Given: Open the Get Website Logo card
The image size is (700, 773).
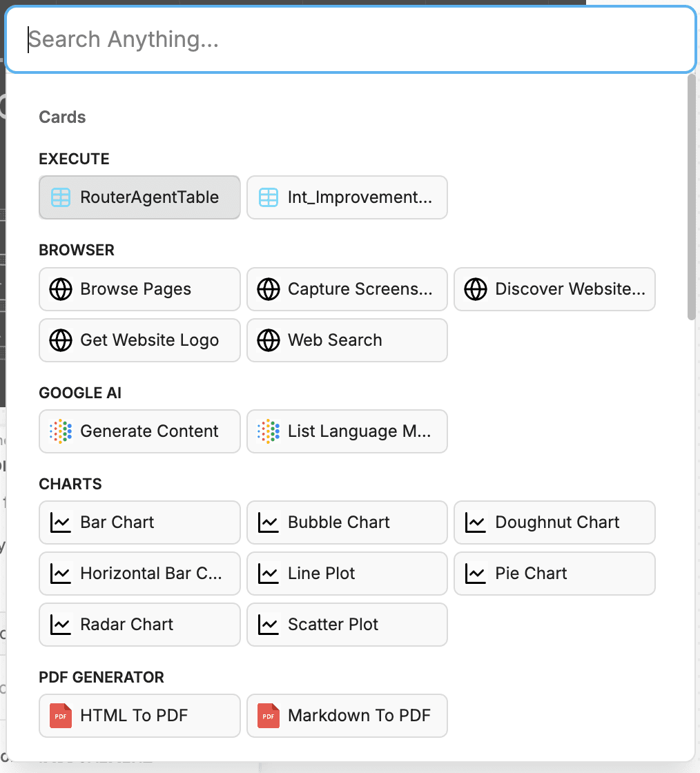Looking at the screenshot, I should pyautogui.click(x=139, y=340).
